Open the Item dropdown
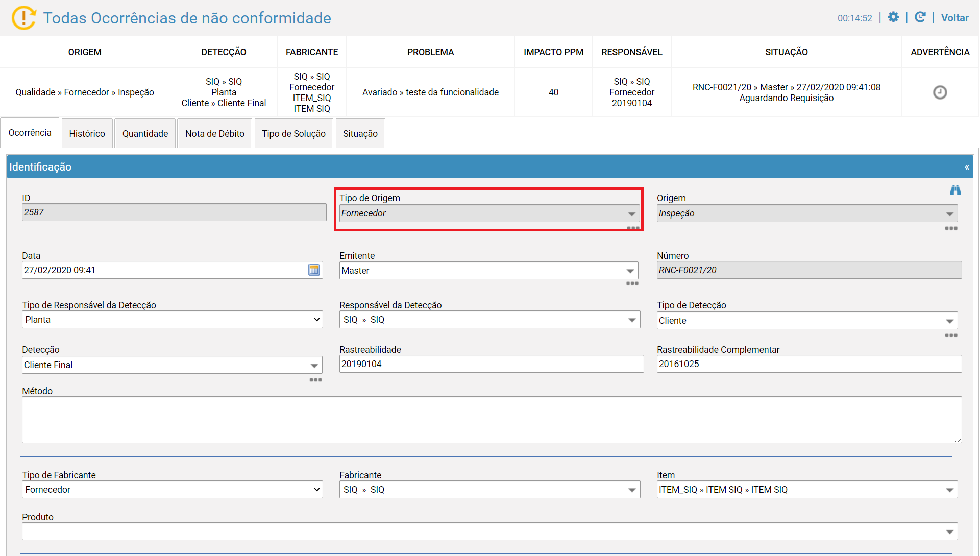980x556 pixels. click(807, 490)
